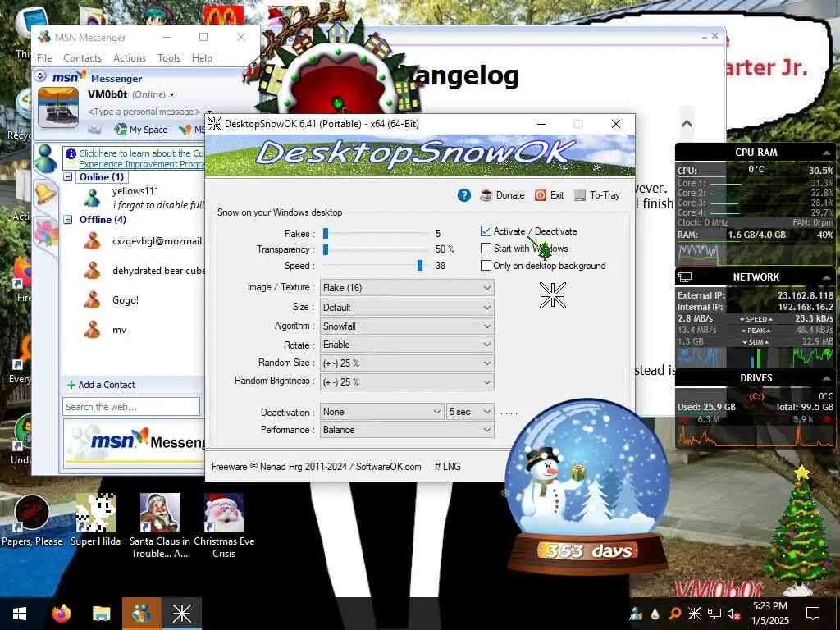Open the Rotate dropdown showing Enable
The height and width of the screenshot is (630, 840).
coord(407,345)
